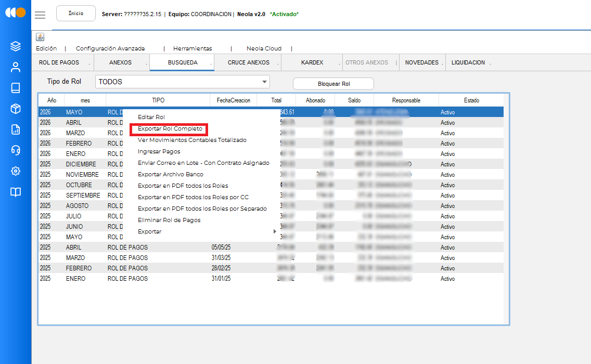Image resolution: width=591 pixels, height=364 pixels.
Task: Choose Exportar Rol Completo from context menu
Action: point(170,128)
